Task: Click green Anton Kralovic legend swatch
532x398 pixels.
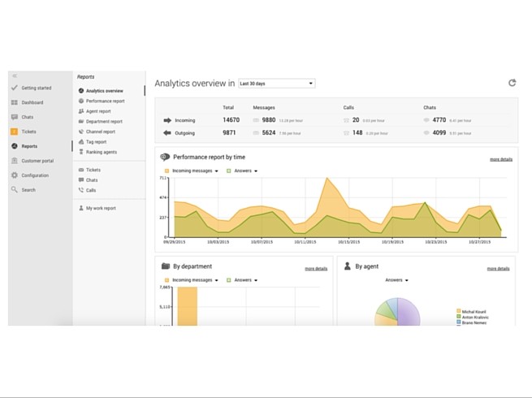Action: tap(459, 317)
